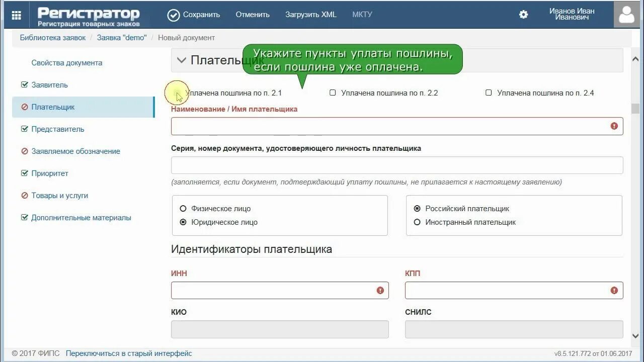Click the error icon in Наименование field
This screenshot has height=362, width=644.
614,126
